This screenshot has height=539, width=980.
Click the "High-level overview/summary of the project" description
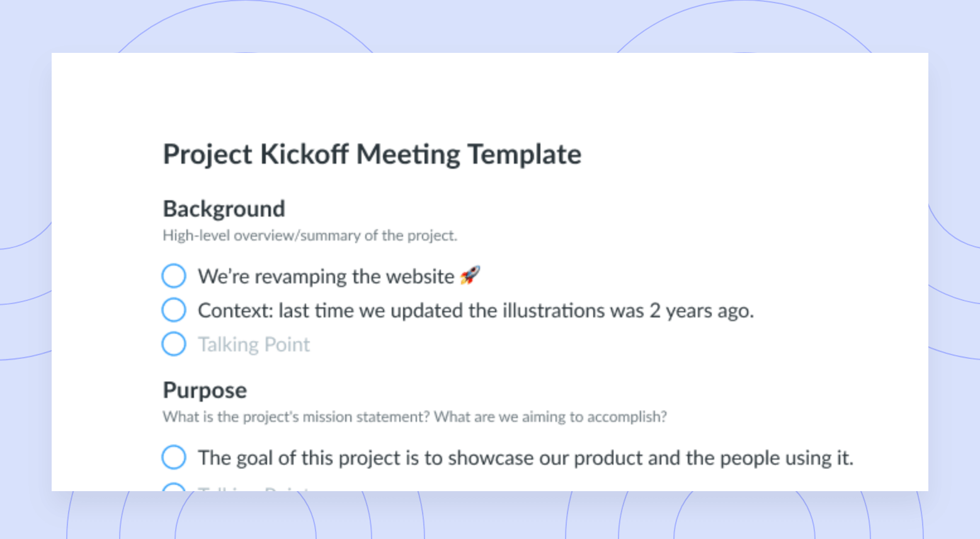point(309,235)
